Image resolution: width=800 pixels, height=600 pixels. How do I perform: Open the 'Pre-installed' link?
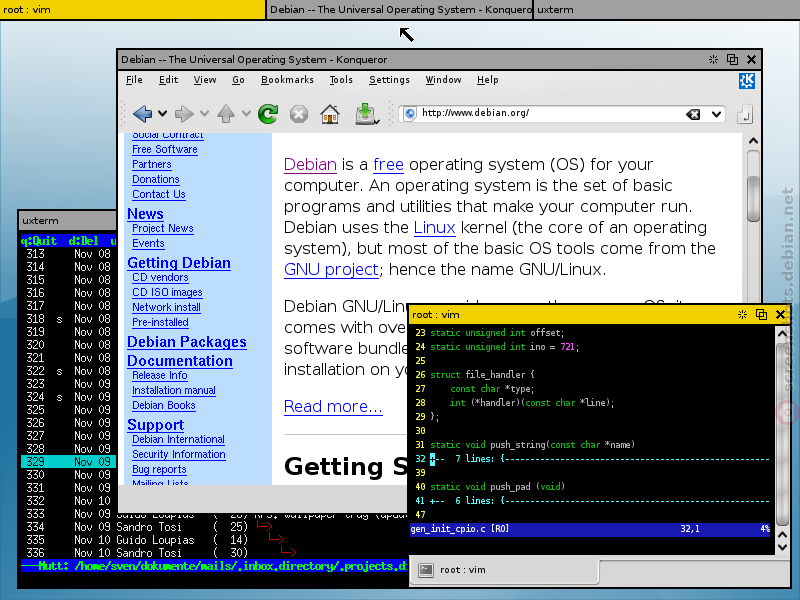pos(160,322)
